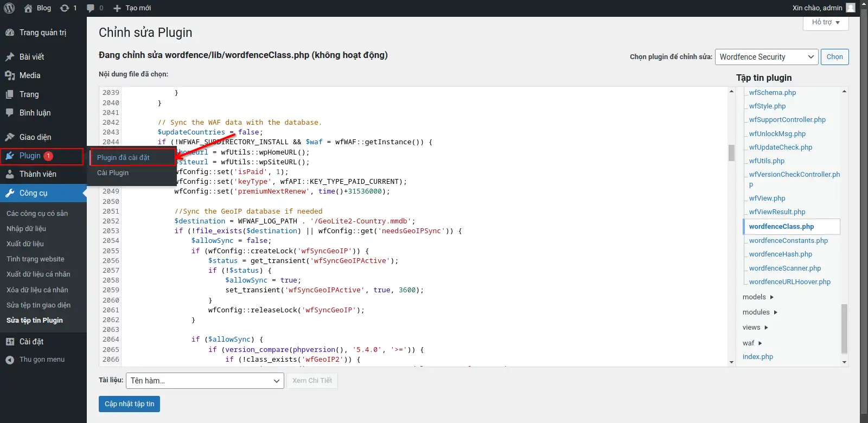This screenshot has height=423, width=868.
Task: Click the WordPress logo icon
Action: pos(9,8)
